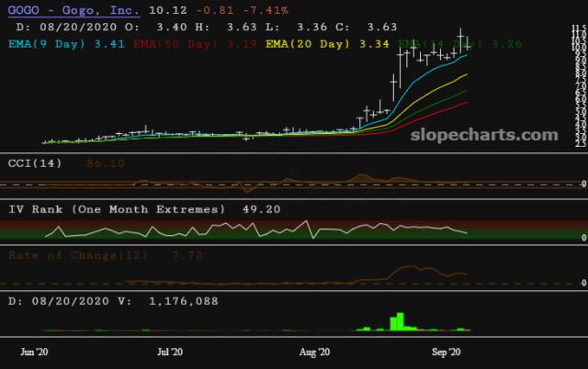Click the latest candlestick on the price chart

(x=468, y=43)
